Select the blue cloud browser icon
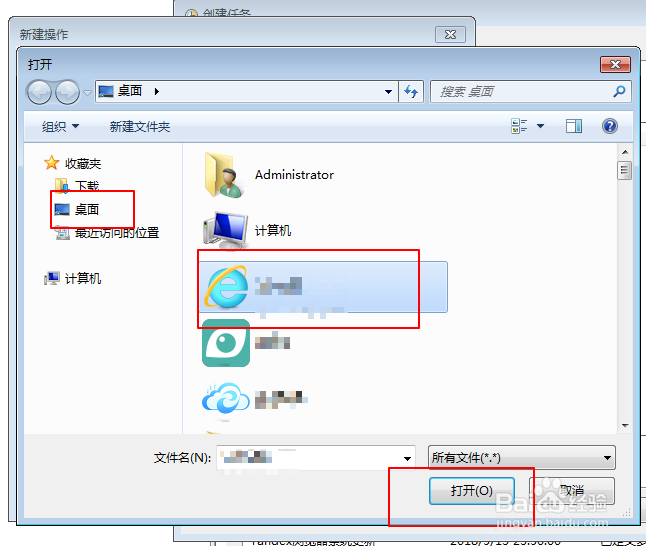Image resolution: width=646 pixels, height=546 pixels. 226,398
